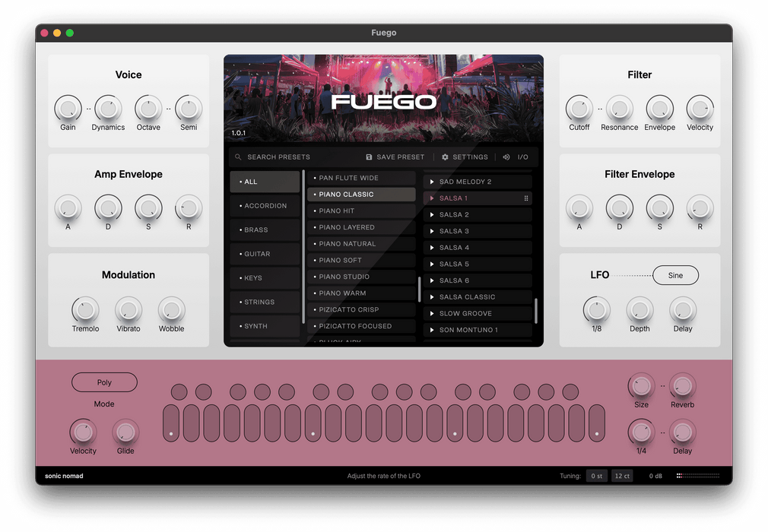The height and width of the screenshot is (532, 768).
Task: Click the output level meter
Action: (x=698, y=476)
